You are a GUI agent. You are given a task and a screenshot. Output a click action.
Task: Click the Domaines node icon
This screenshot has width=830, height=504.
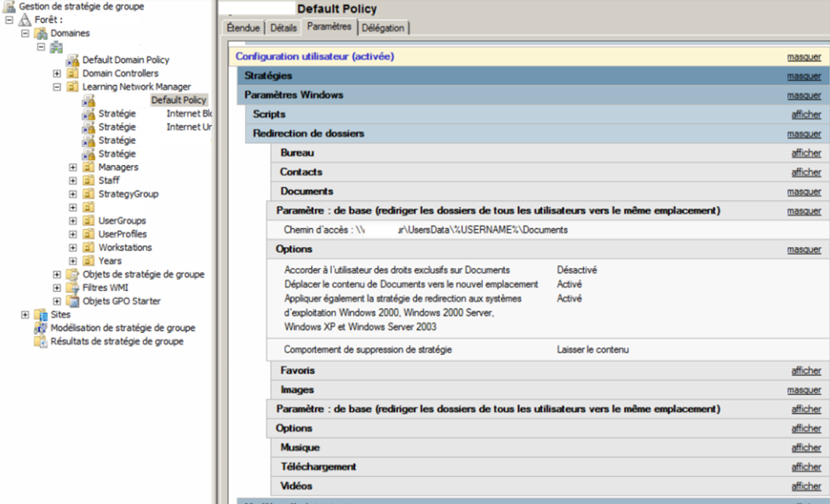(41, 33)
